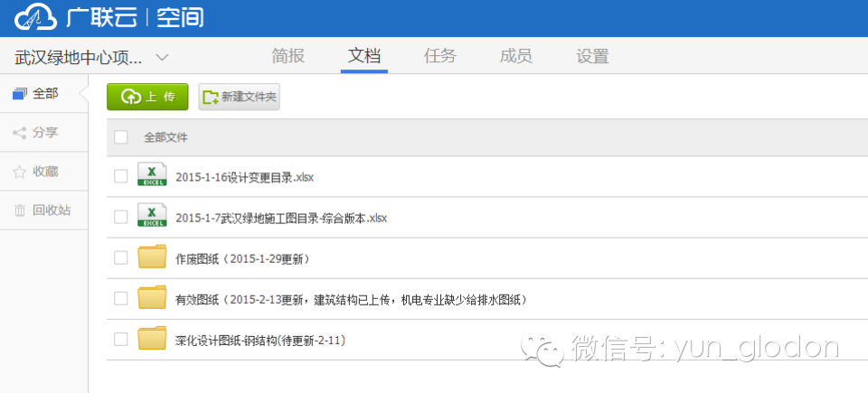Click Excel icon of 2015-1-16设计变更目录.xlsx
Viewport: 868px width, 393px height.
152,175
